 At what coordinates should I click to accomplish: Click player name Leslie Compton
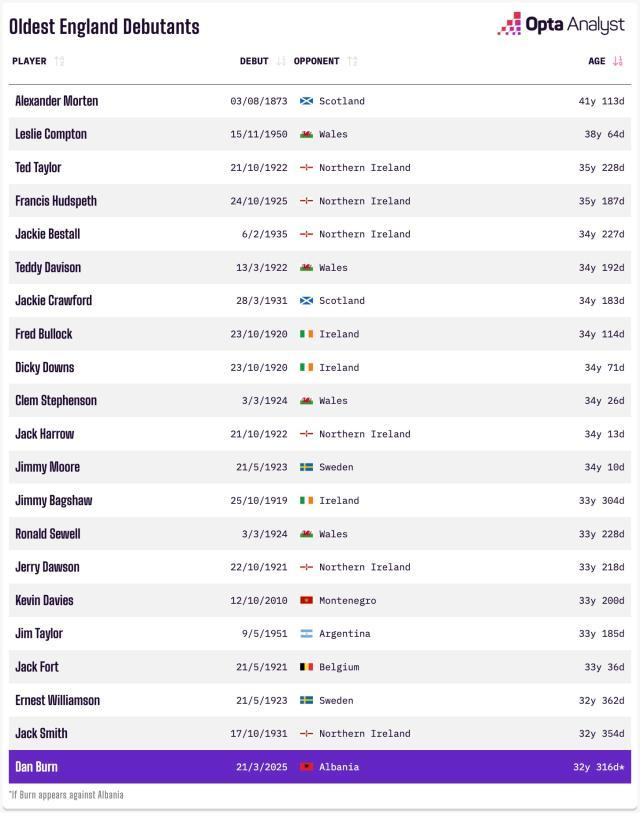pos(51,134)
